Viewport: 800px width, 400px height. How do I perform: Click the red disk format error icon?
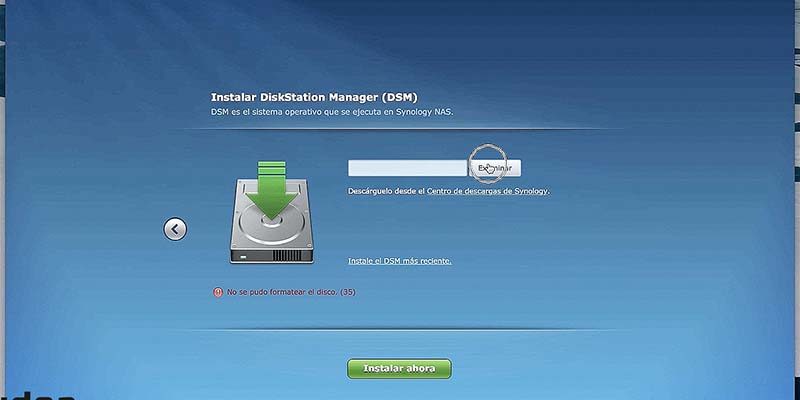218,292
